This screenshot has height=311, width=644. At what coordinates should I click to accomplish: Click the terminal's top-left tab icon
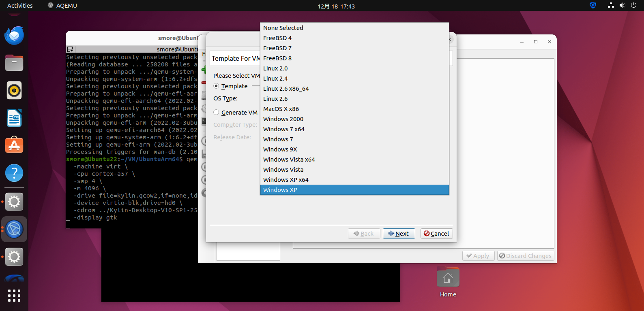(x=70, y=49)
